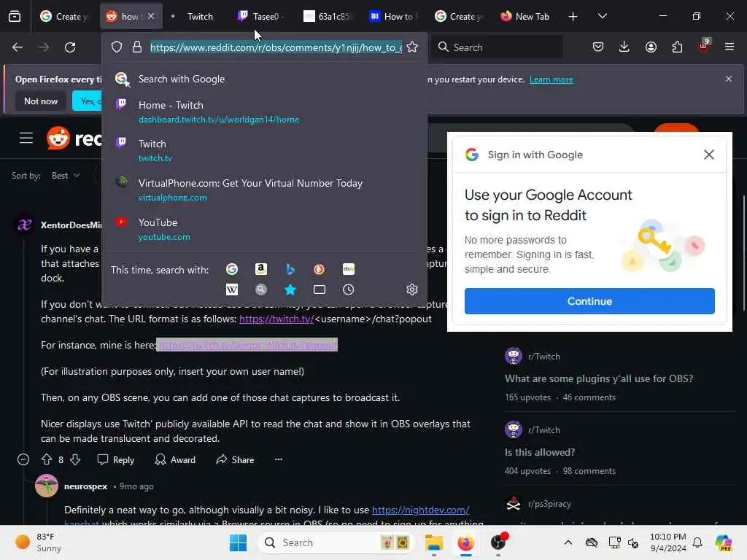The image size is (747, 560).
Task: Open the Windows Start menu
Action: (x=239, y=542)
